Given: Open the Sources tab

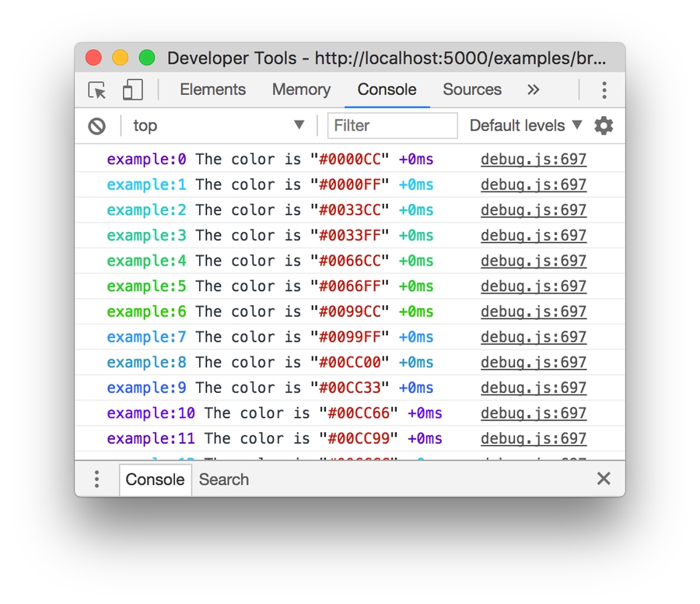Looking at the screenshot, I should pyautogui.click(x=472, y=90).
